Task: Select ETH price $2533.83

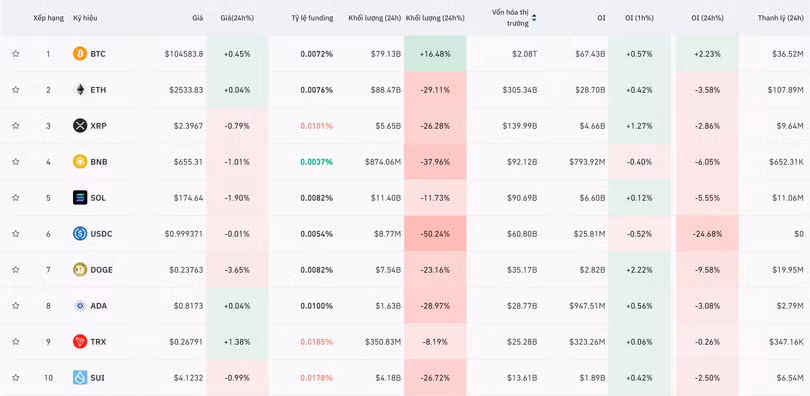Action: tap(186, 90)
